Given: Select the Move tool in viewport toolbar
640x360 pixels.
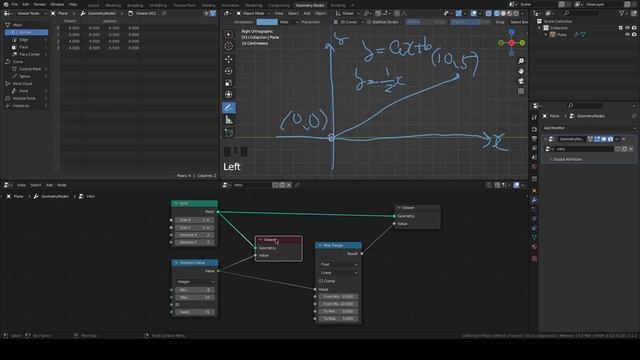Looking at the screenshot, I should 229,59.
